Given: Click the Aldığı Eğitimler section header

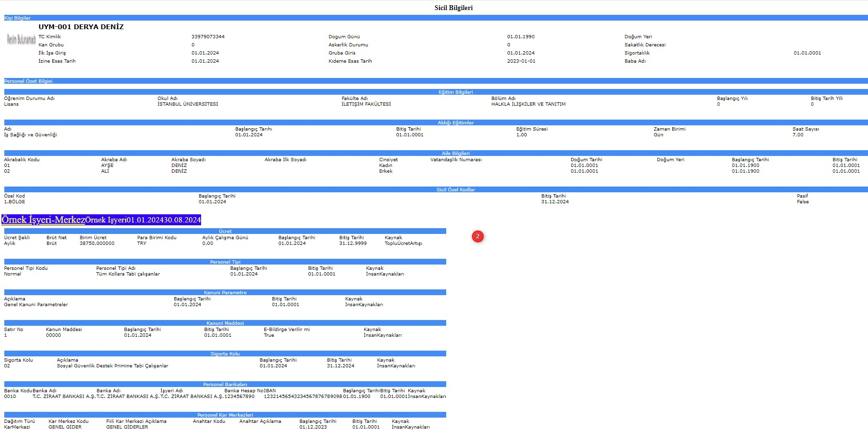Looking at the screenshot, I should pos(436,122).
